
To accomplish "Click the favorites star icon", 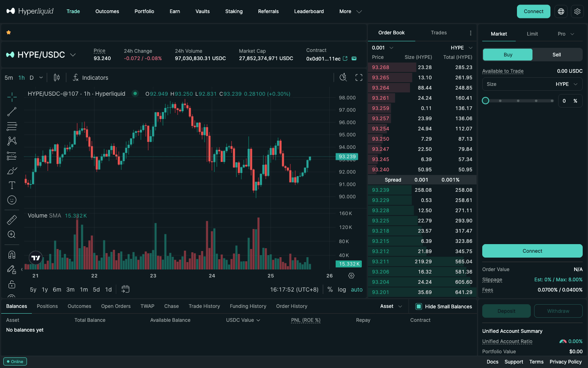I will coord(9,32).
